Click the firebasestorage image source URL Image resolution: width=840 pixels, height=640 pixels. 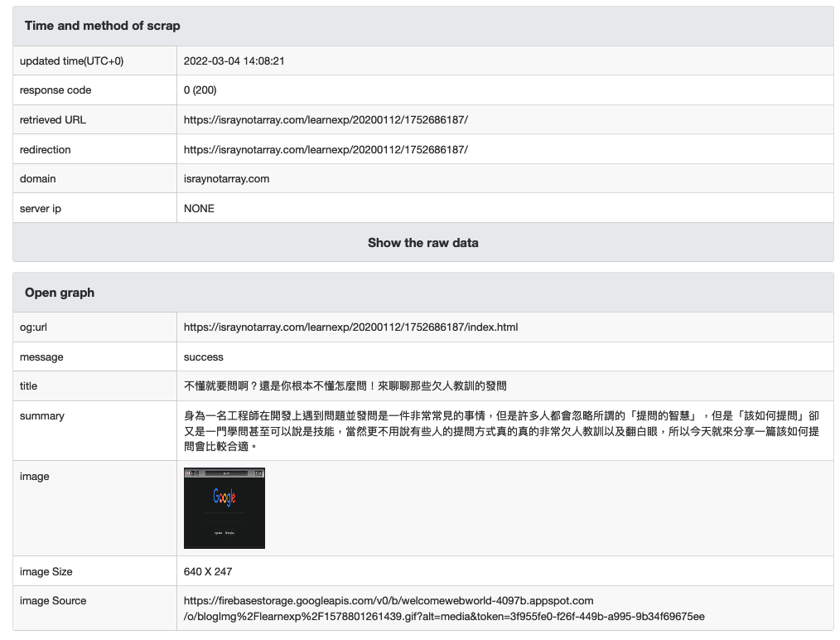coord(444,608)
